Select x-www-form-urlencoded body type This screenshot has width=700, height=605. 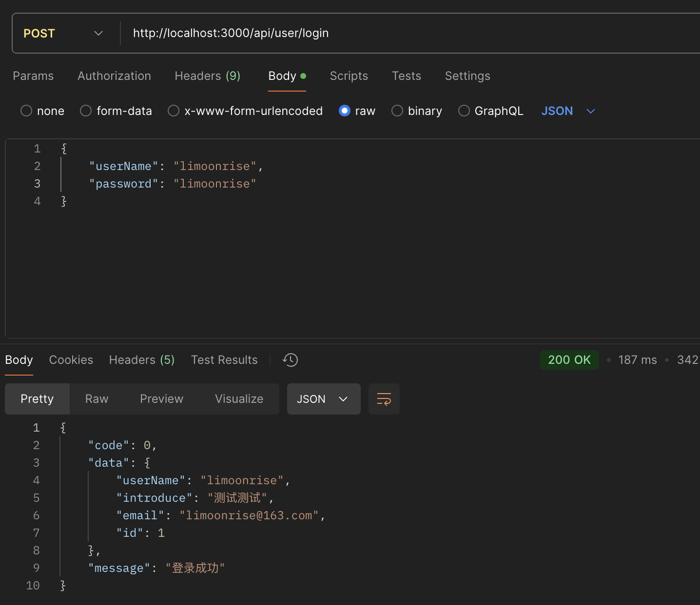pos(174,111)
